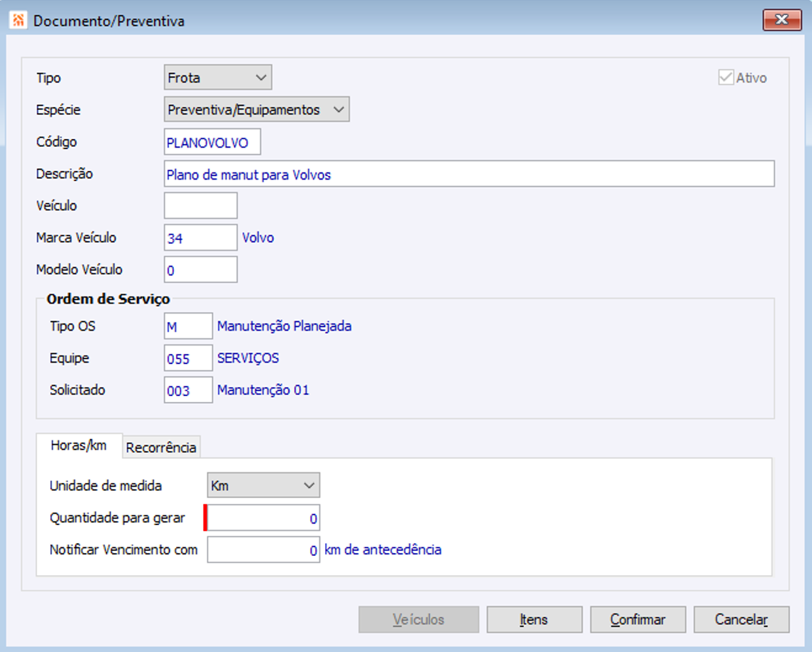Viewport: 812px width, 652px height.
Task: Click the application icon in title bar
Action: [x=18, y=20]
